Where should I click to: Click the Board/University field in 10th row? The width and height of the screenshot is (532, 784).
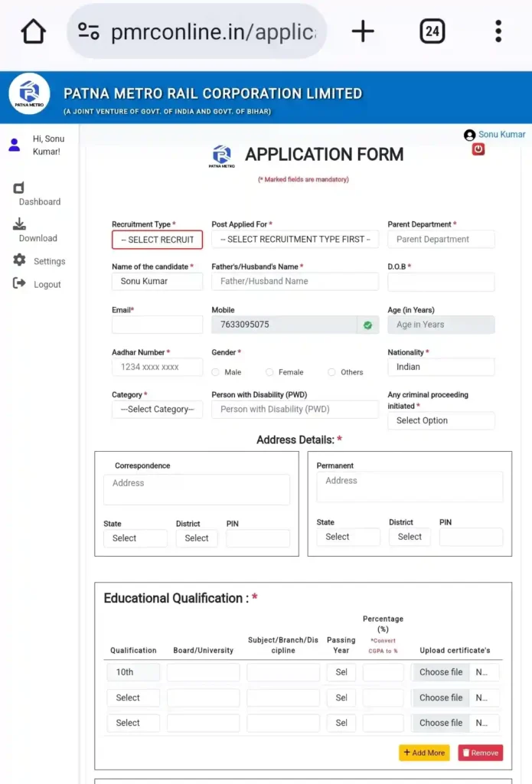pyautogui.click(x=203, y=672)
